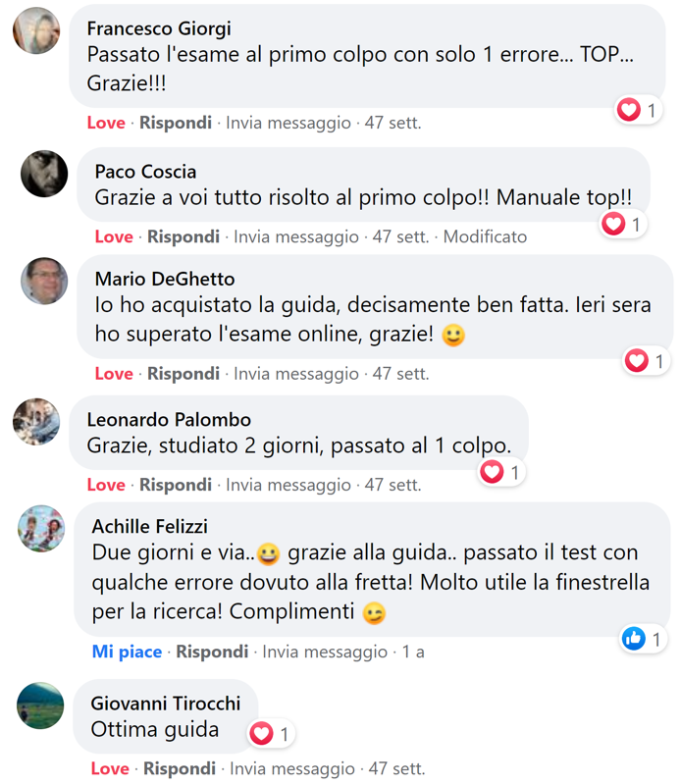The width and height of the screenshot is (680, 784).
Task: Toggle the Love reaction under Francesco Giorgi's comment
Action: click(106, 123)
